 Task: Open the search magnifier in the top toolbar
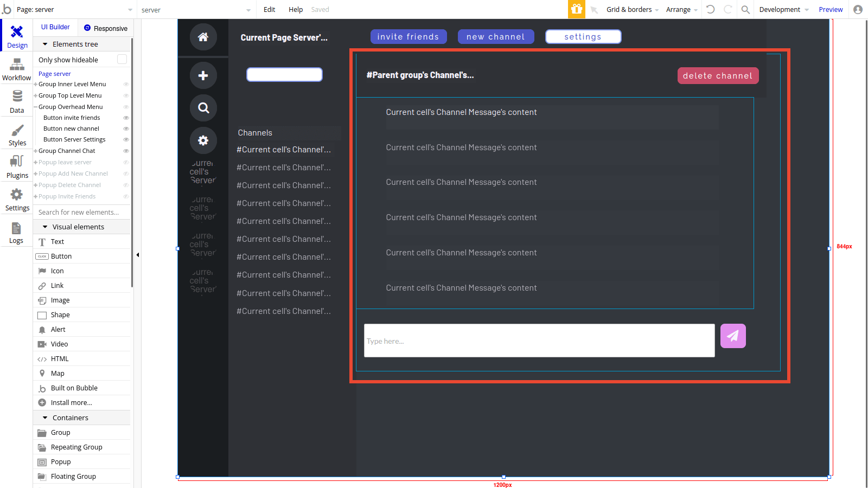[745, 9]
